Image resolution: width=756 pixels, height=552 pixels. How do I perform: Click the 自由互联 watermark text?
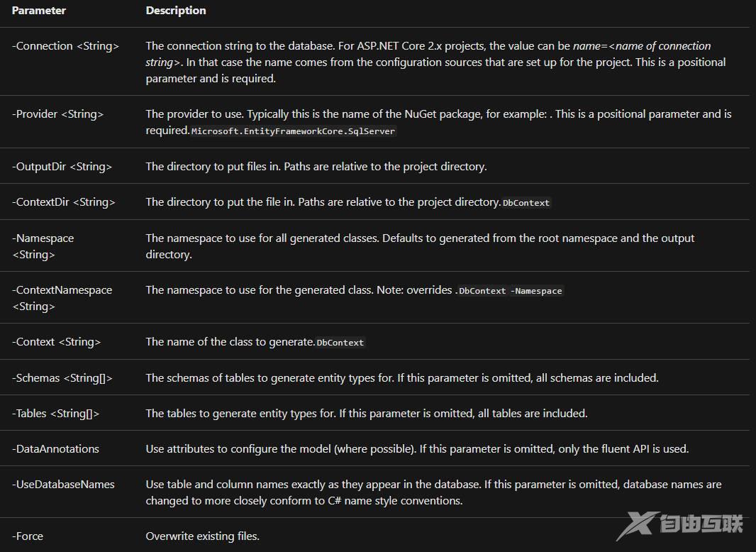pos(701,525)
